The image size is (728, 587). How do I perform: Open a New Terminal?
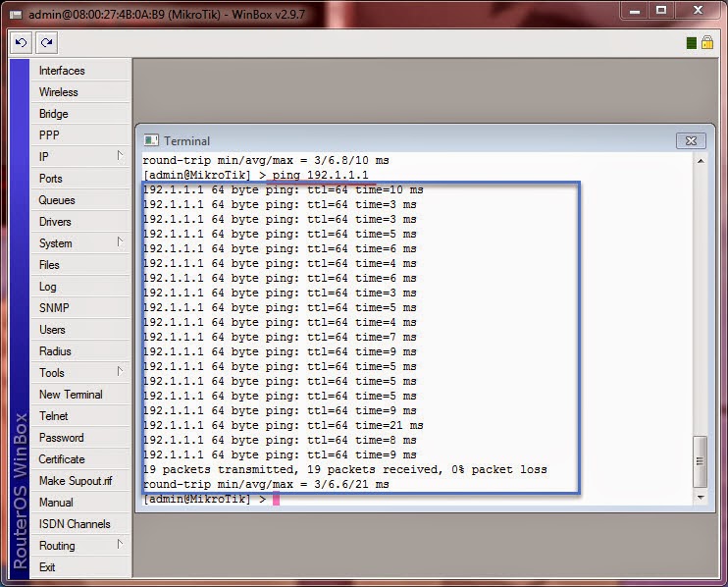click(x=80, y=395)
